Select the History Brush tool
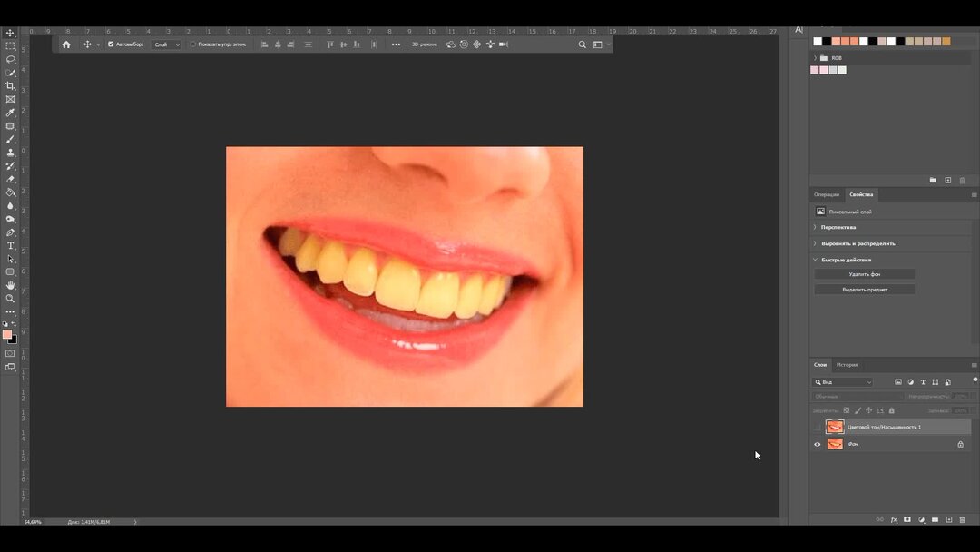 coord(10,165)
